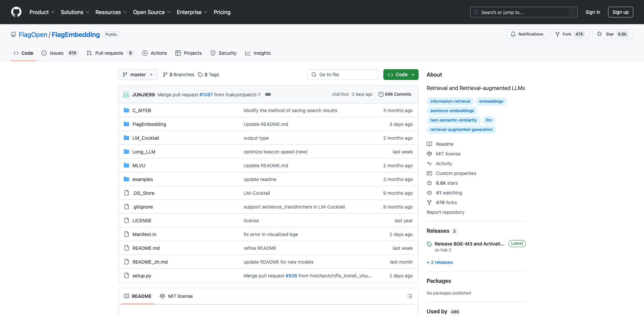The image size is (644, 316).
Task: Click the information-retrieval topic tag
Action: click(x=450, y=101)
